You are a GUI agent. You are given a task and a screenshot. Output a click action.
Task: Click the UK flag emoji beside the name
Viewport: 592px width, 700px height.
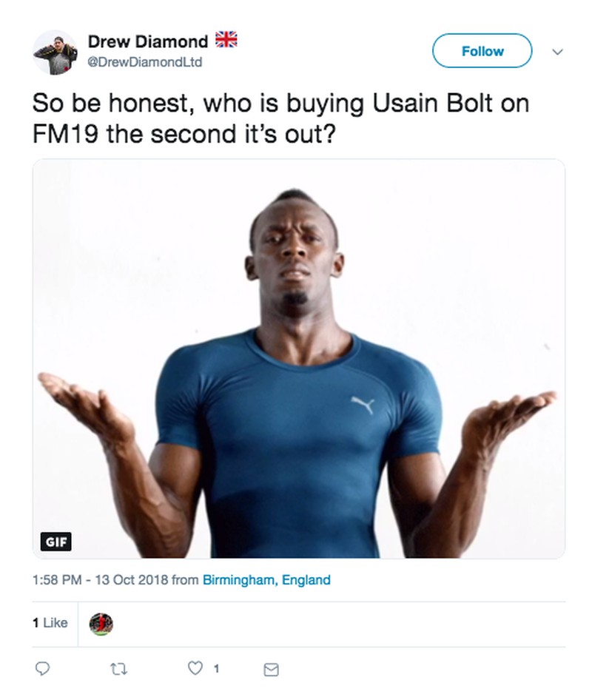point(225,41)
